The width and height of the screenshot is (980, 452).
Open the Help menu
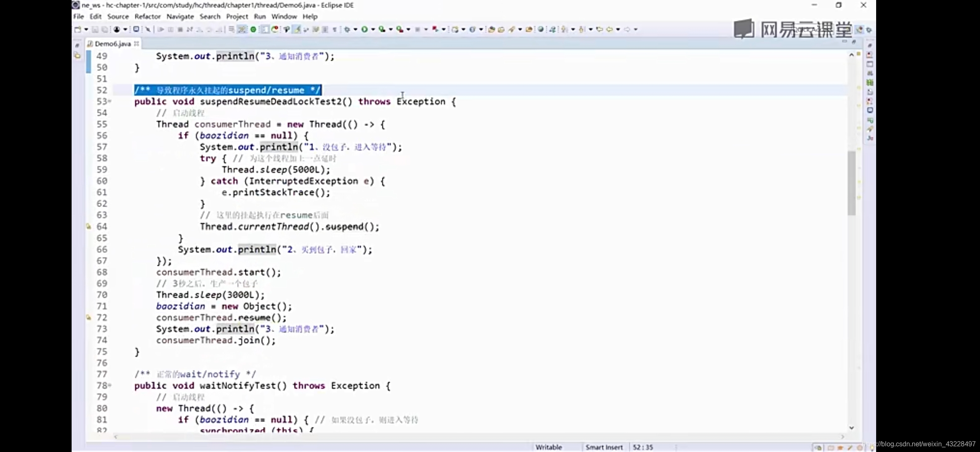click(310, 16)
